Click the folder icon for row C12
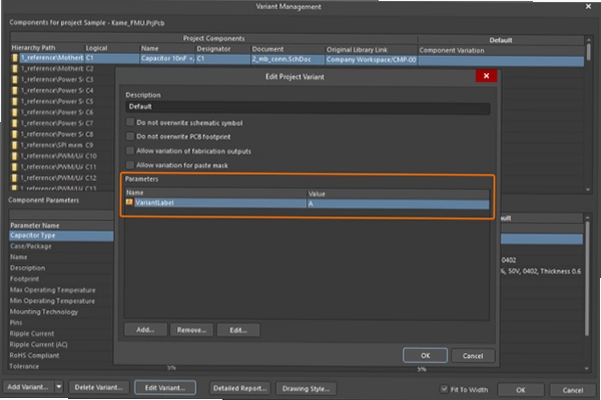Screen dimensions: 601x400 tap(15, 178)
